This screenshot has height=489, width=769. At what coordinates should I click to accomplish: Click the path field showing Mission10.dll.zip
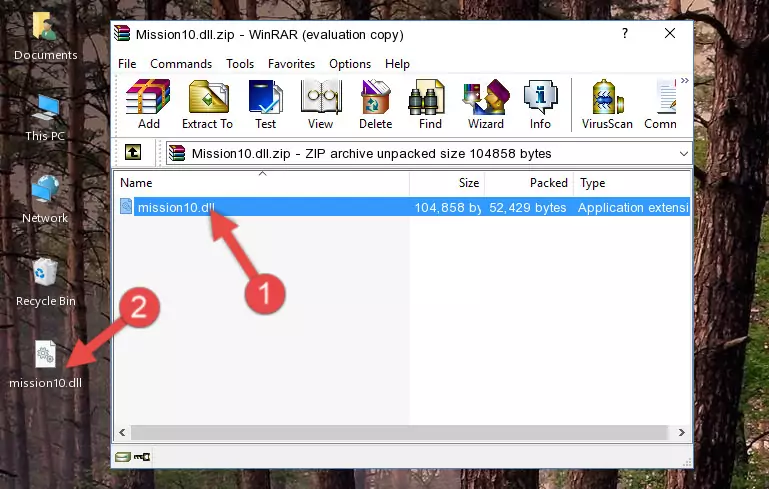(x=429, y=154)
